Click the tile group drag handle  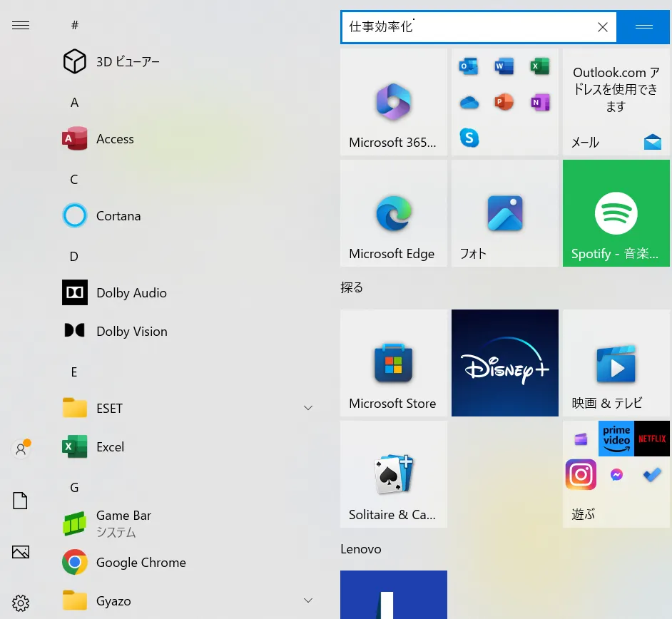coord(643,27)
